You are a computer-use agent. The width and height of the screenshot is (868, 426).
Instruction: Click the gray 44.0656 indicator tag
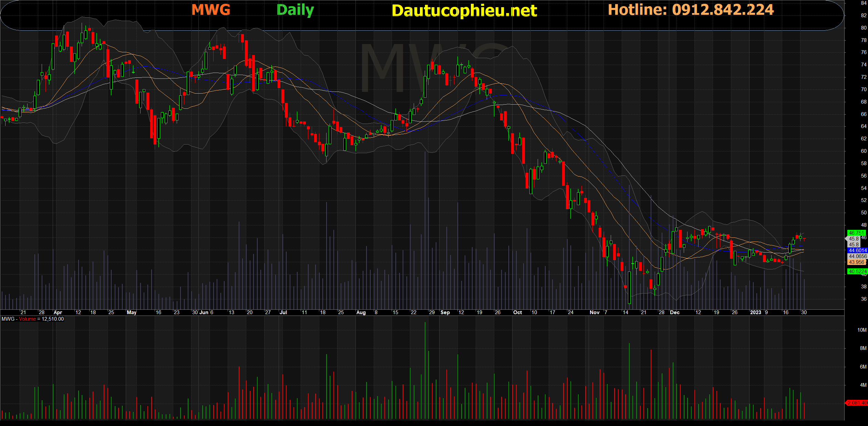pyautogui.click(x=857, y=256)
